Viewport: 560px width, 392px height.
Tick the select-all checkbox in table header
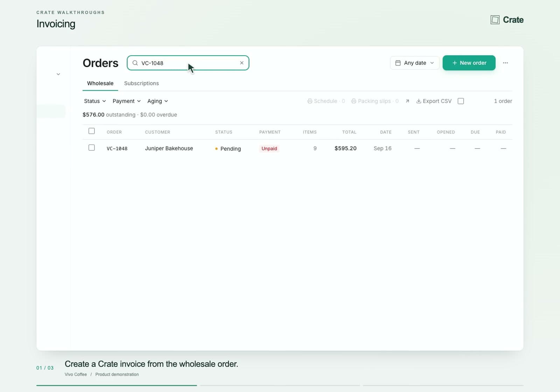click(92, 131)
